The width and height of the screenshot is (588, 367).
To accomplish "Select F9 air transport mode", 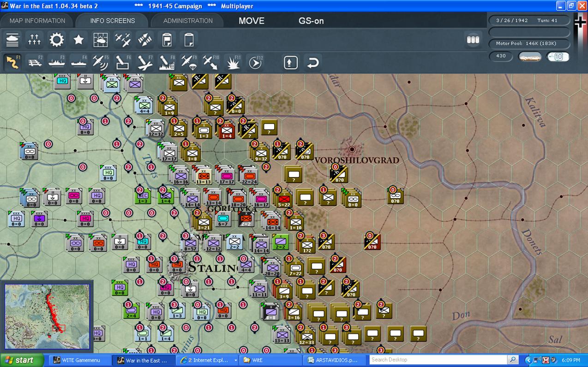I will point(189,62).
